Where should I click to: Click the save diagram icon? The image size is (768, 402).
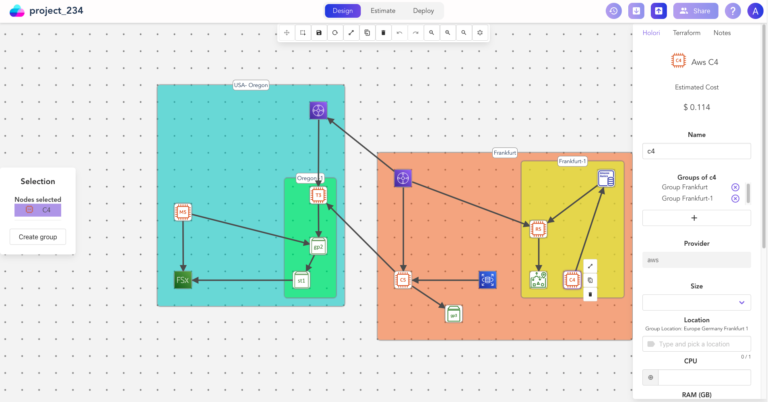point(319,33)
